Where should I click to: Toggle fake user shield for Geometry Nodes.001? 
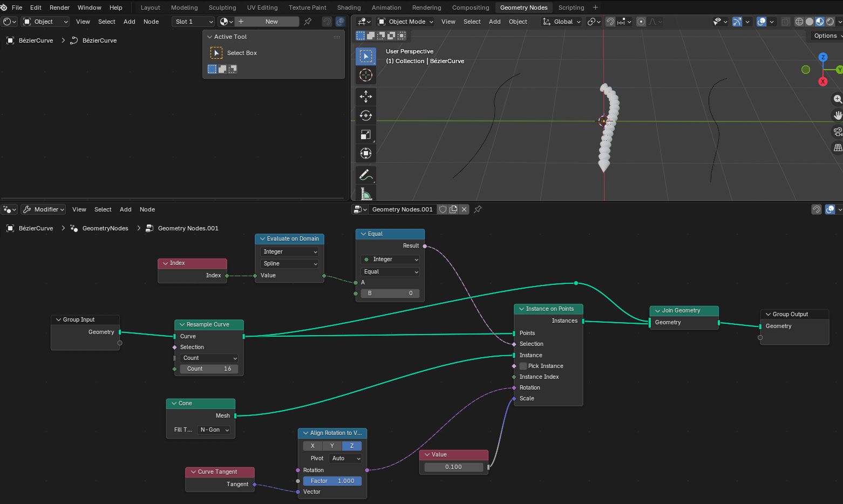(443, 209)
